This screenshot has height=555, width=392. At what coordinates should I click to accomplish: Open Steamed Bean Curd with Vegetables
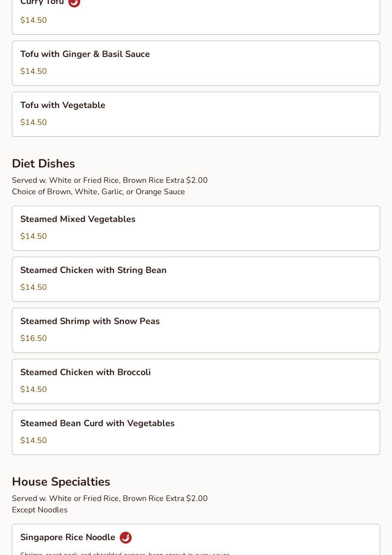point(98,424)
